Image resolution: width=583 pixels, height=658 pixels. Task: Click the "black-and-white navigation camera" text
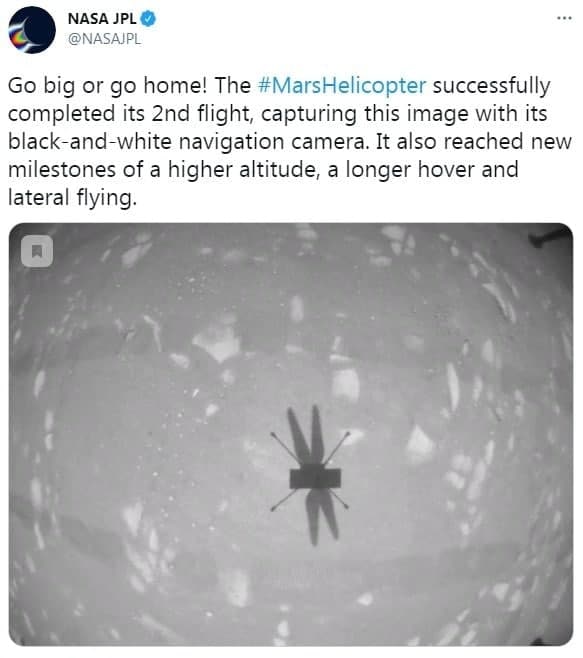click(x=187, y=141)
